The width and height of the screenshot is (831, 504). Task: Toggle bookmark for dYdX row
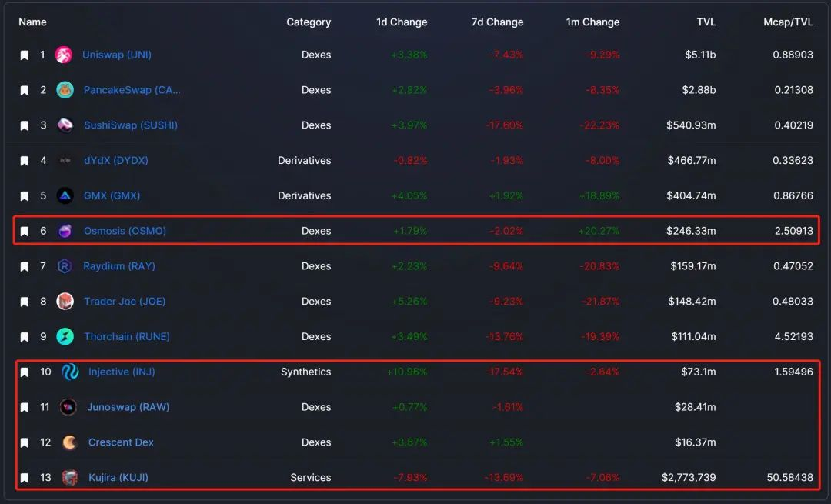(25, 161)
